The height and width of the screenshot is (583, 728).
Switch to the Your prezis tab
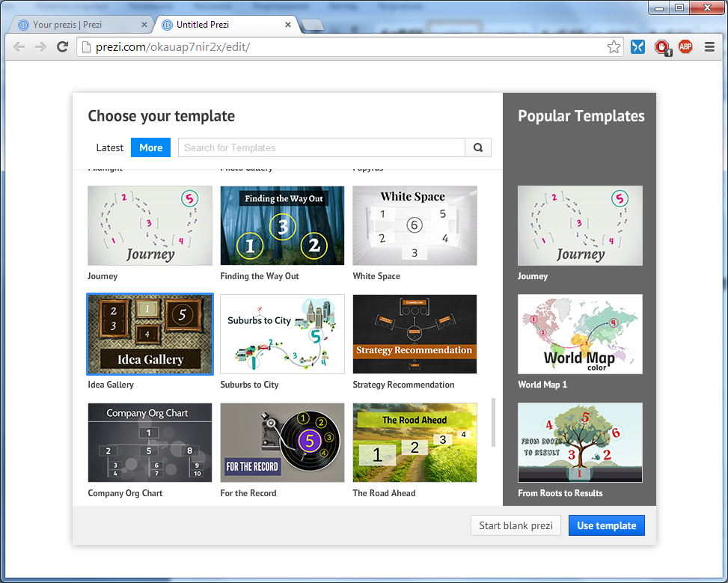pyautogui.click(x=82, y=25)
